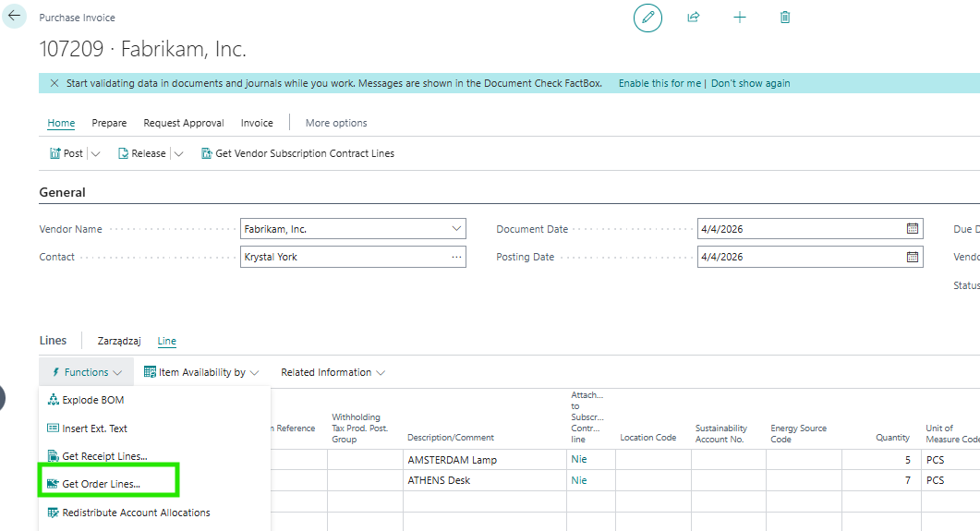Open the Request Approval tab
The width and height of the screenshot is (980, 531).
[183, 123]
